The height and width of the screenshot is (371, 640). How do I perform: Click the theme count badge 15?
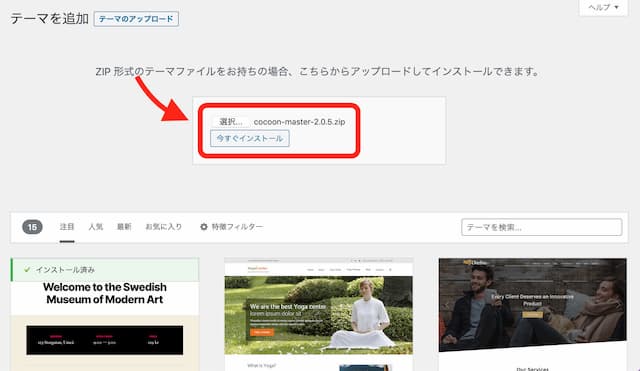(32, 227)
